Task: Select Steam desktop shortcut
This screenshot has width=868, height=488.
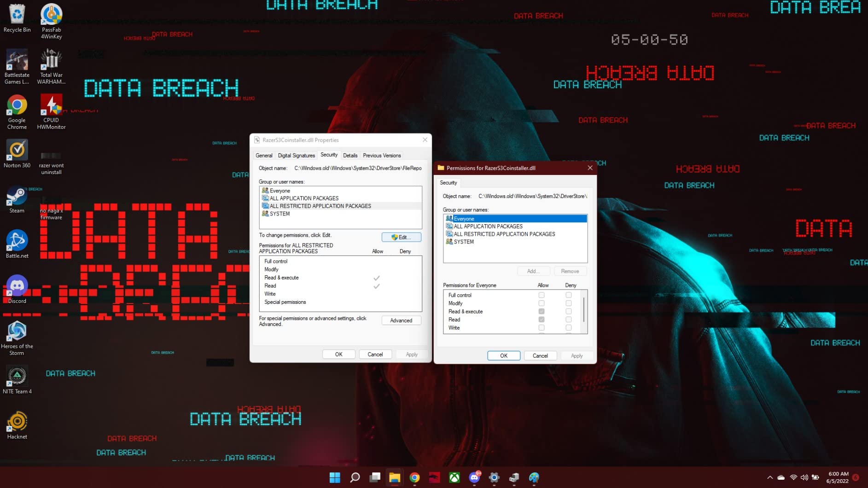Action: [x=17, y=199]
